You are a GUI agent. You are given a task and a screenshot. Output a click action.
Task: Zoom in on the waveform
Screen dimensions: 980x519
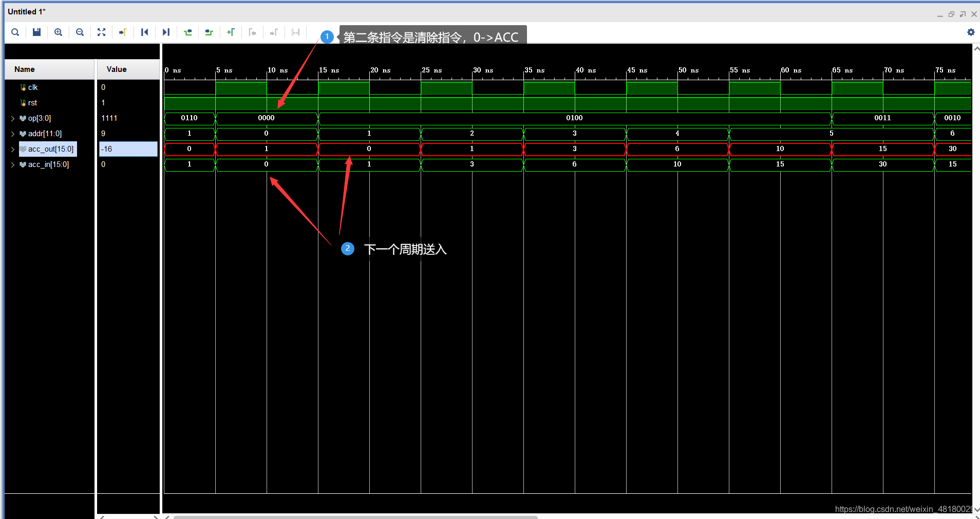[x=59, y=32]
